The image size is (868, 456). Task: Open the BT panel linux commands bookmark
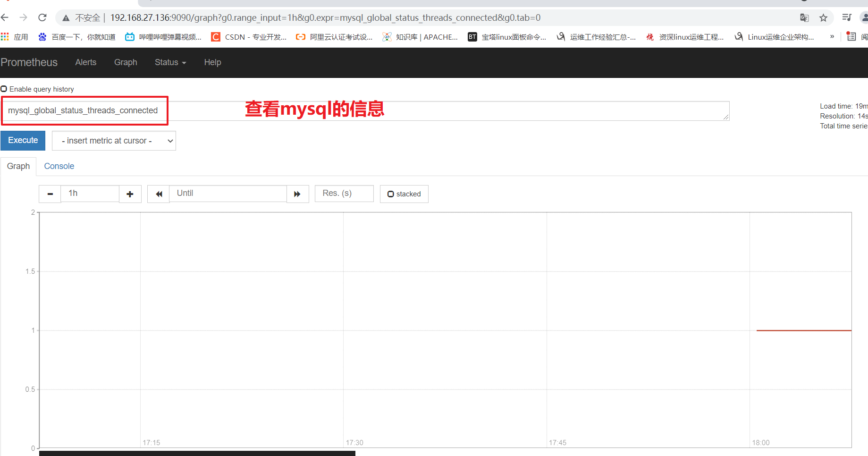click(x=507, y=37)
